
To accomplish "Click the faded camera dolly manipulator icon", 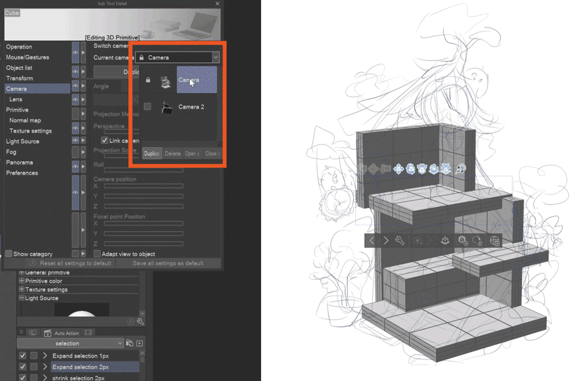I will point(385,169).
